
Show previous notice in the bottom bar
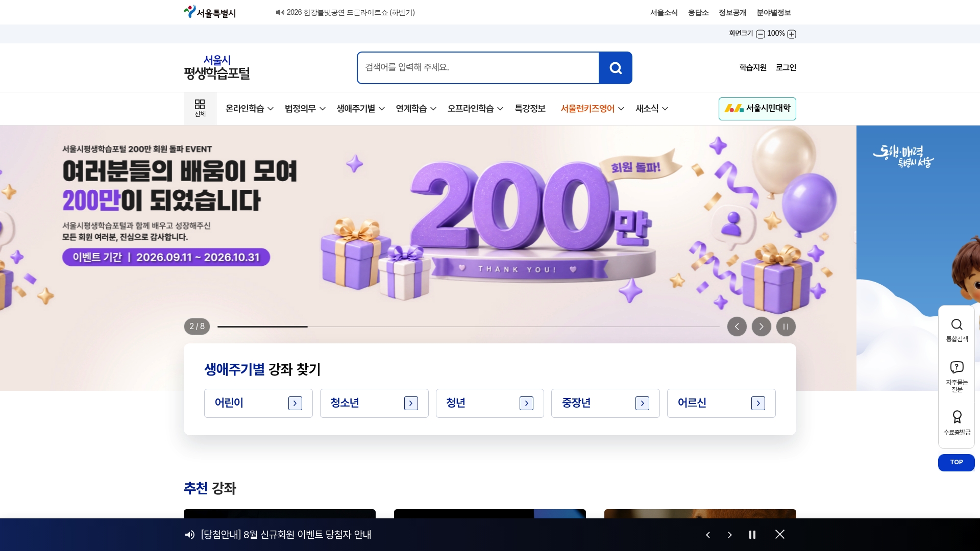(x=708, y=535)
